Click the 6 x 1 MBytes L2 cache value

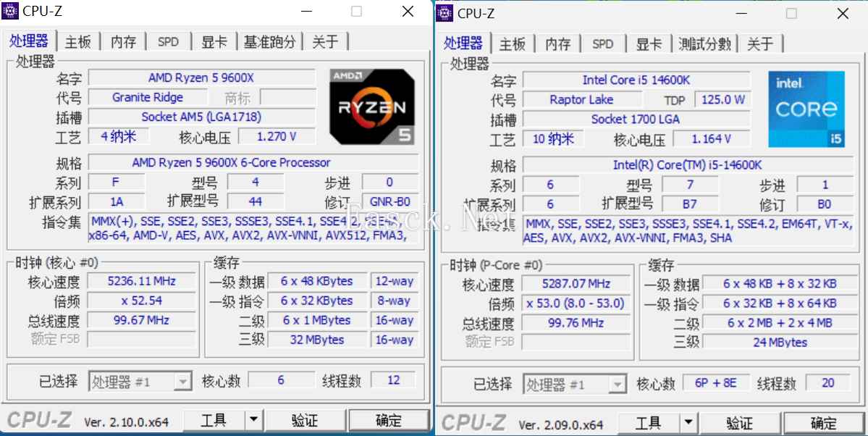coord(316,320)
